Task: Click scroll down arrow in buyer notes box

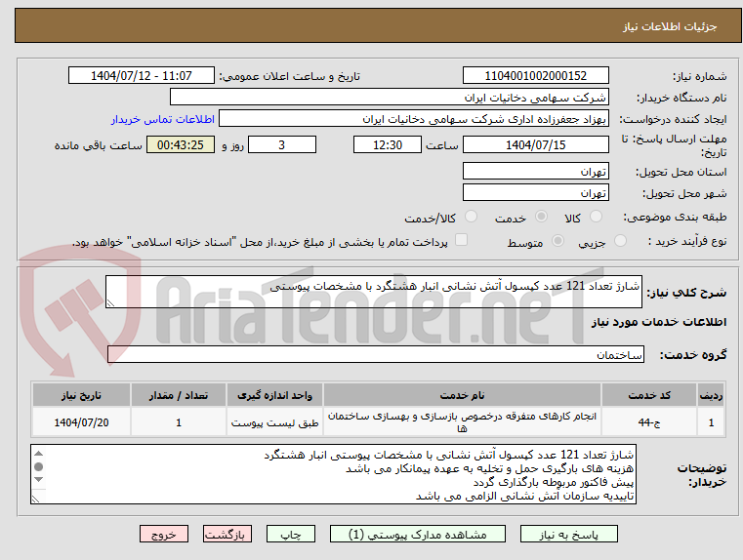Action: [x=39, y=480]
